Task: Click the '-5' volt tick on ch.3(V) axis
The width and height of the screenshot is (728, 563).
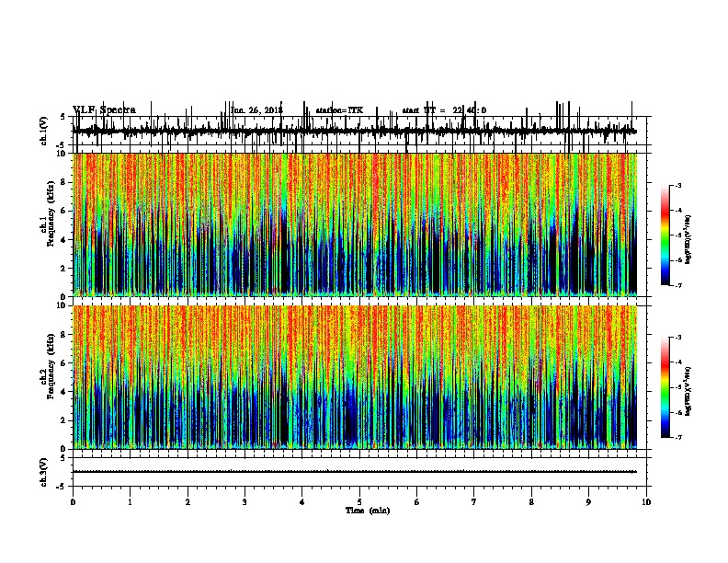Action: pyautogui.click(x=63, y=487)
